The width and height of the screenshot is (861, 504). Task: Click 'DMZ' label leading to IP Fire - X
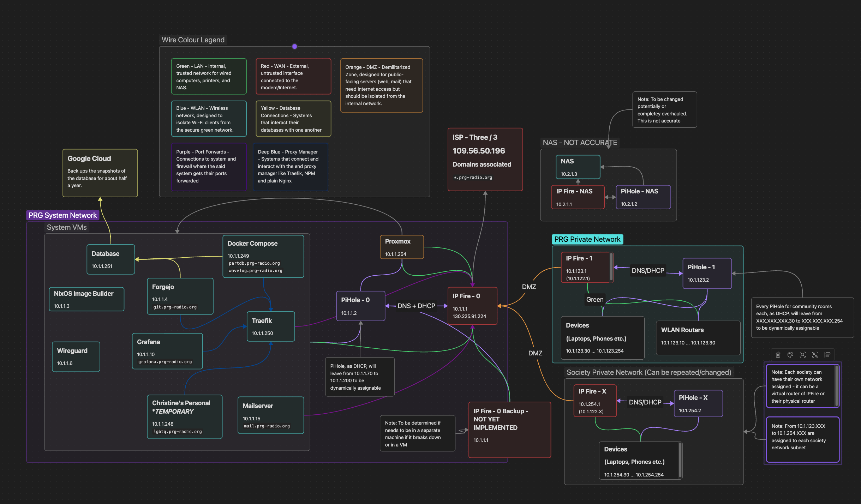pyautogui.click(x=535, y=353)
